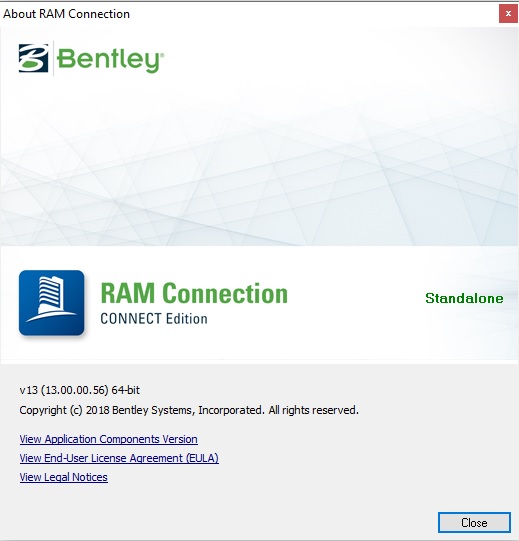Close dialog with red X button
The image size is (519, 541).
[508, 14]
